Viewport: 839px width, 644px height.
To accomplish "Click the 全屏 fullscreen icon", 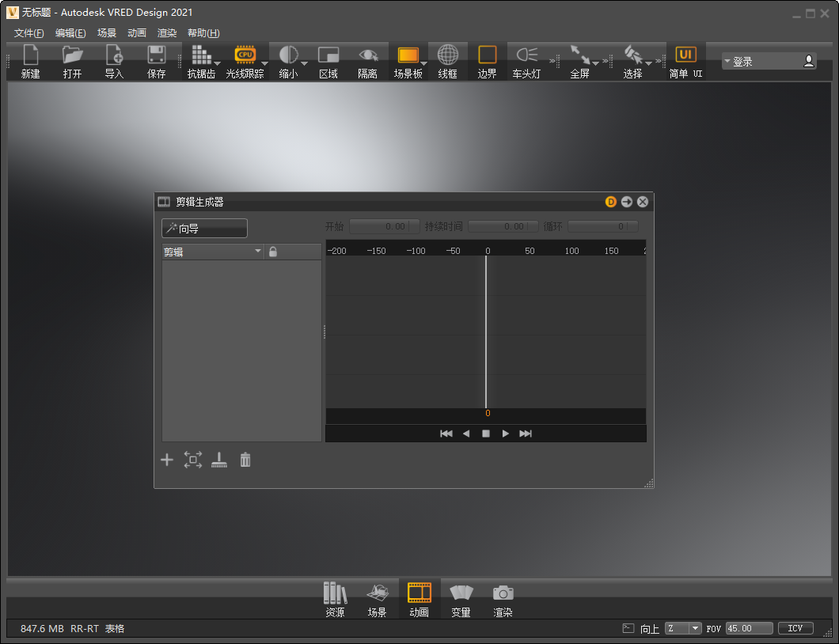I will coord(580,55).
